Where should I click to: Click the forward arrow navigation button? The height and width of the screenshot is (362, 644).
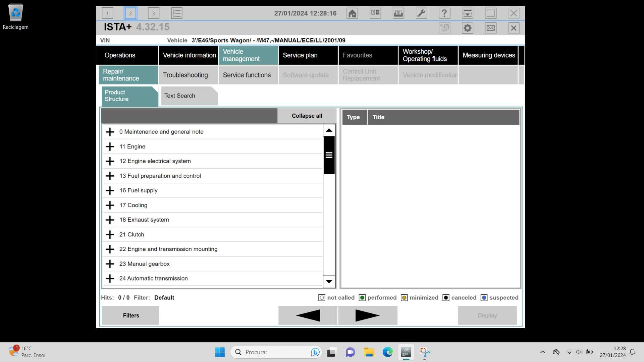click(368, 315)
